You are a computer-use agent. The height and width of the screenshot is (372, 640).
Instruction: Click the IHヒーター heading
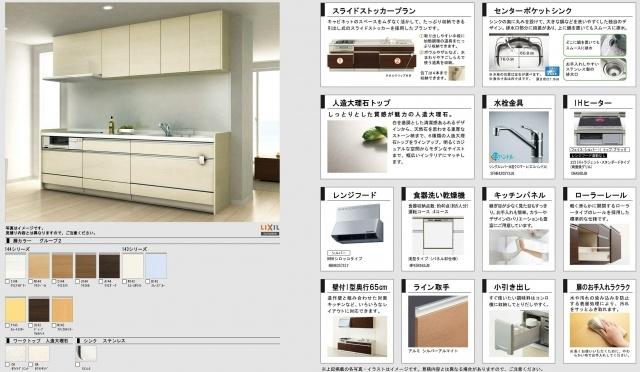point(593,103)
